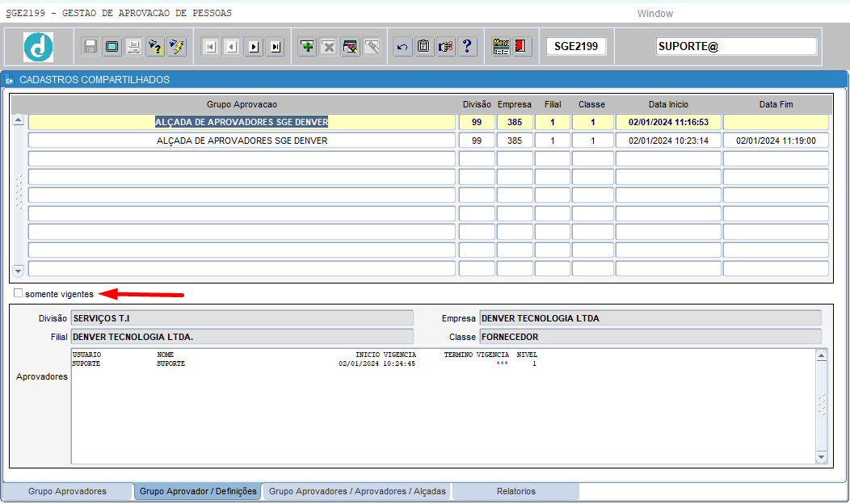The width and height of the screenshot is (850, 504).
Task: Click the undo arrow icon
Action: pos(402,47)
